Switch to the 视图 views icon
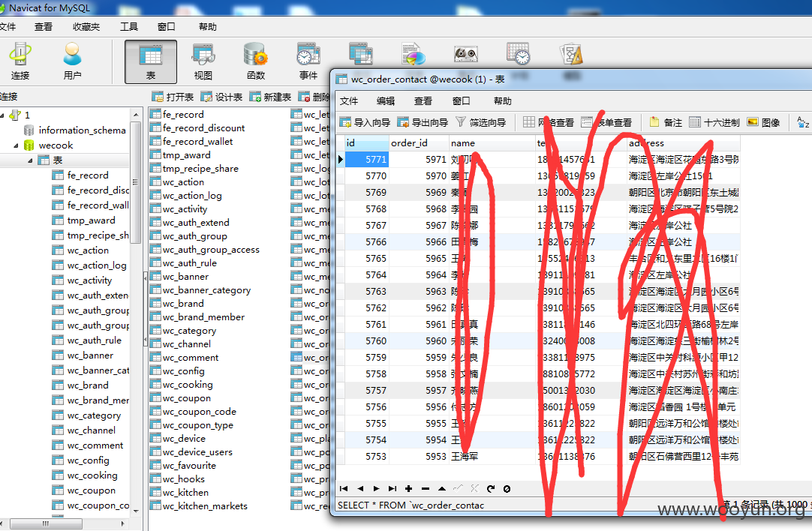812x531 pixels. (x=203, y=61)
